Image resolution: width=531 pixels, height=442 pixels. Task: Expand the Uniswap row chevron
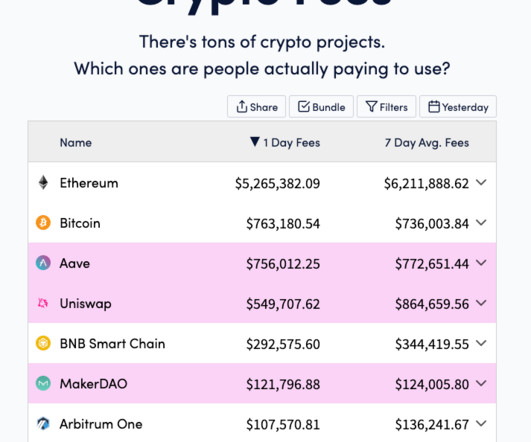tap(481, 303)
